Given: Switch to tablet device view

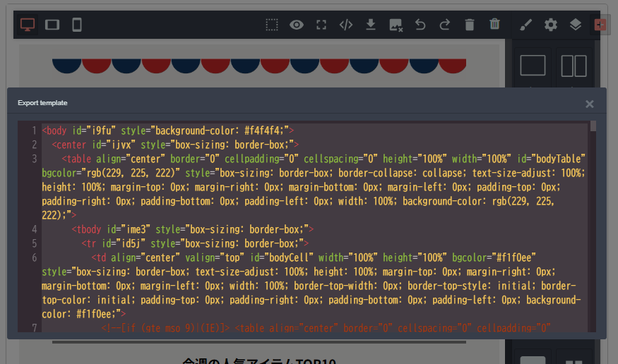Looking at the screenshot, I should pos(52,25).
